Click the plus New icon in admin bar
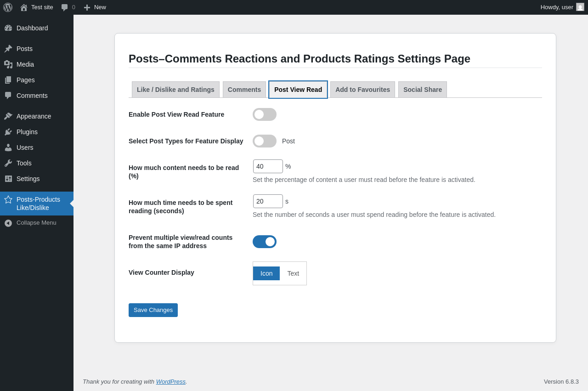Screen dimensions: 588x391 pos(87,7)
